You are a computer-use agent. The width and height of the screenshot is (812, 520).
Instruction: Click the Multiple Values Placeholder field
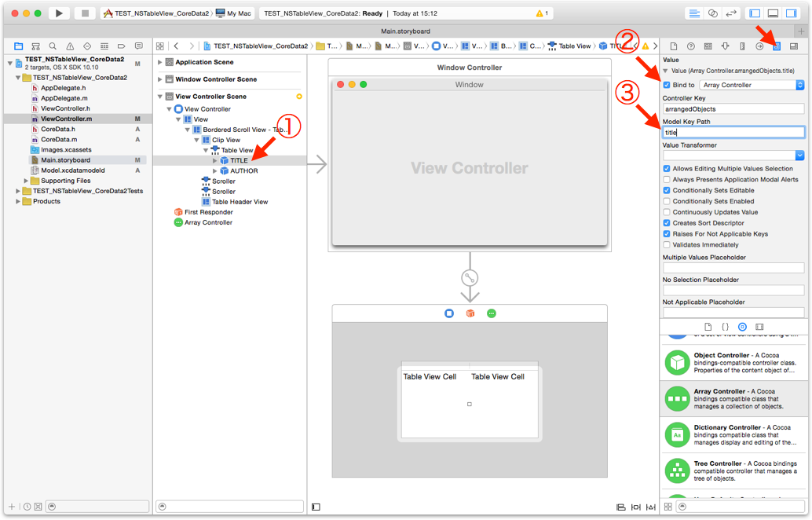click(x=733, y=268)
